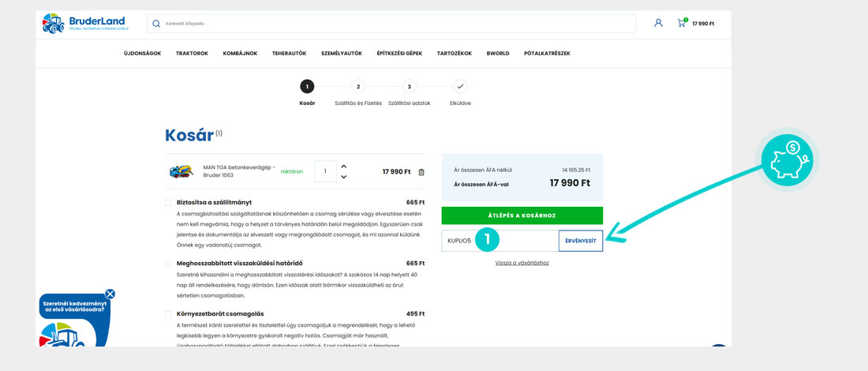Open the TRAKTOROK menu
Image resolution: width=868 pixels, height=371 pixels.
pyautogui.click(x=192, y=54)
